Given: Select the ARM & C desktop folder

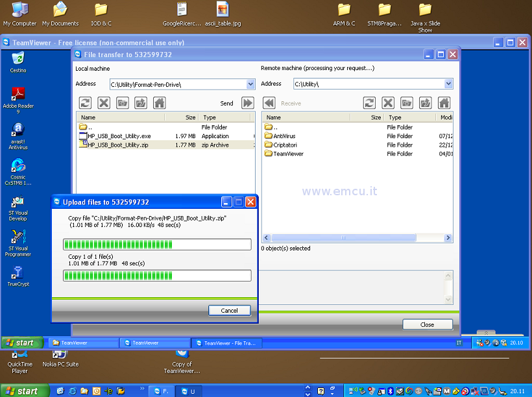Looking at the screenshot, I should 344,14.
